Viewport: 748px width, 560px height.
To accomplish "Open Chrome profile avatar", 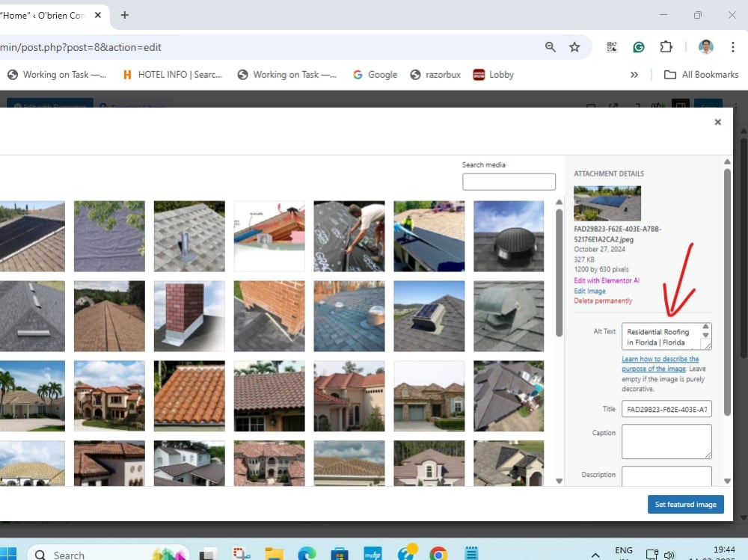I will click(x=705, y=47).
